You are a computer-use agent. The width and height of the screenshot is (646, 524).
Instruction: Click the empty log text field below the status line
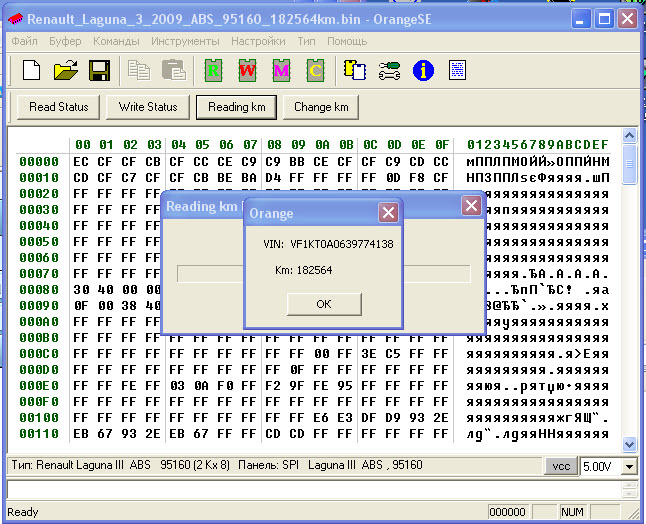pyautogui.click(x=314, y=489)
